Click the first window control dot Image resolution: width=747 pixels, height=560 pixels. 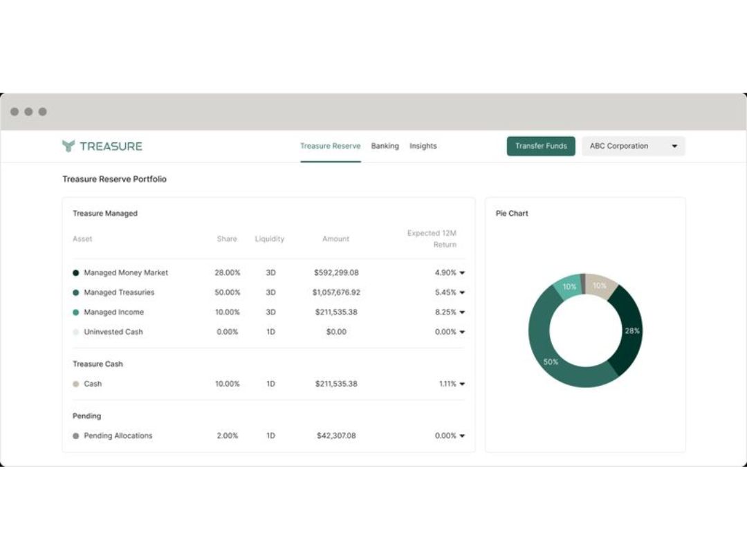(x=15, y=111)
